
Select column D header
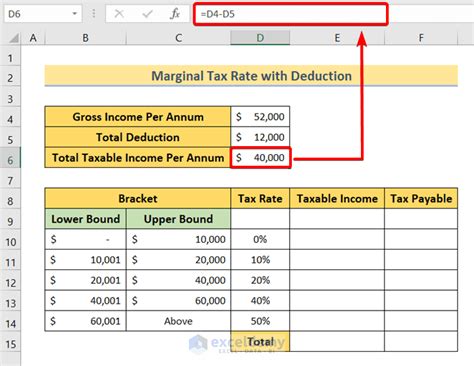click(260, 38)
